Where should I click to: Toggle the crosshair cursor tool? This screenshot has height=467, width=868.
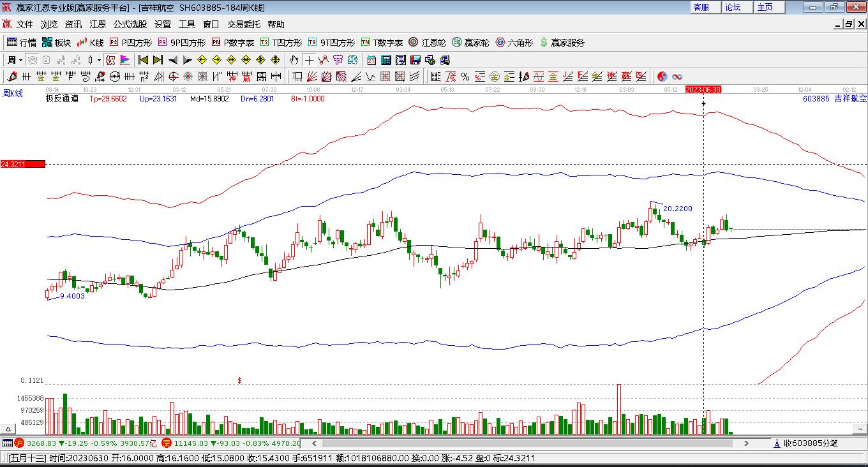[x=309, y=60]
